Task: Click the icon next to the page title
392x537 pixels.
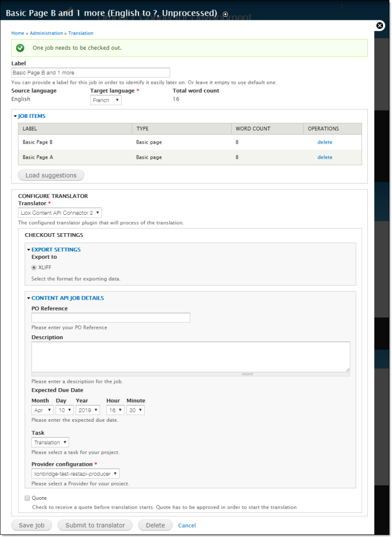Action: pyautogui.click(x=225, y=14)
